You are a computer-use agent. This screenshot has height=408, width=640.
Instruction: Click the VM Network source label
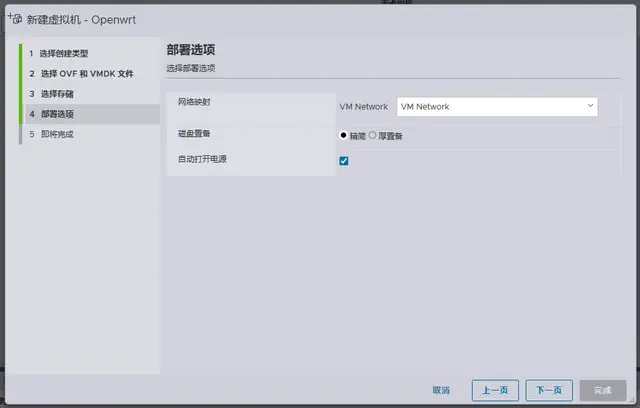364,107
